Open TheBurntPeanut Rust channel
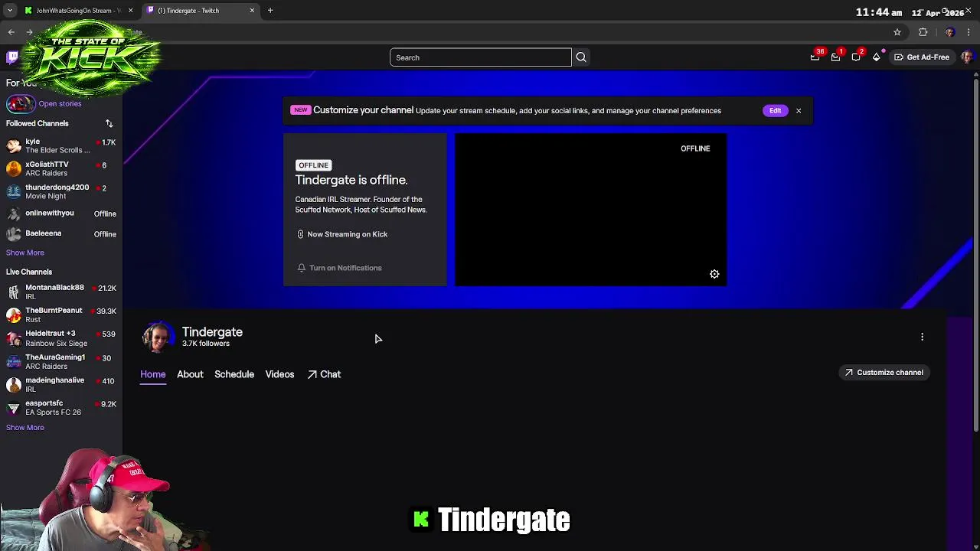 click(x=61, y=315)
